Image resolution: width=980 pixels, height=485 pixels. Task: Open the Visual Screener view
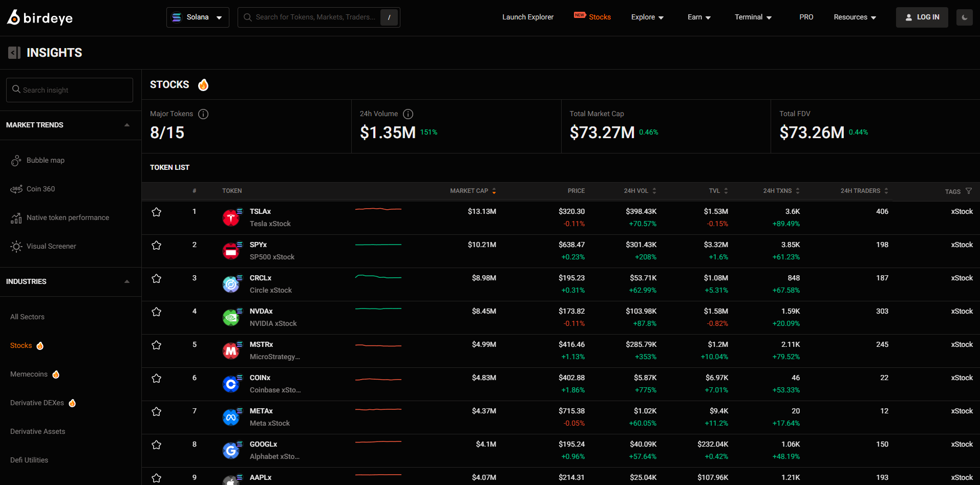pyautogui.click(x=51, y=246)
